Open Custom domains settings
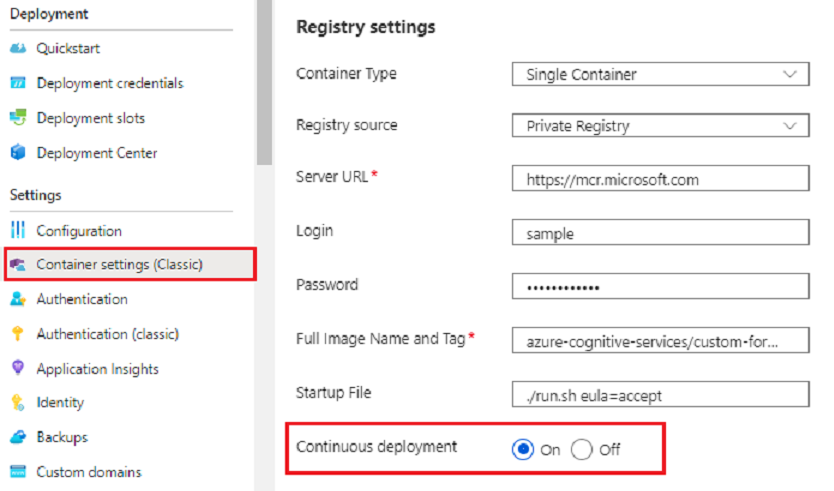Screen dimensions: 834x491 [x=89, y=472]
